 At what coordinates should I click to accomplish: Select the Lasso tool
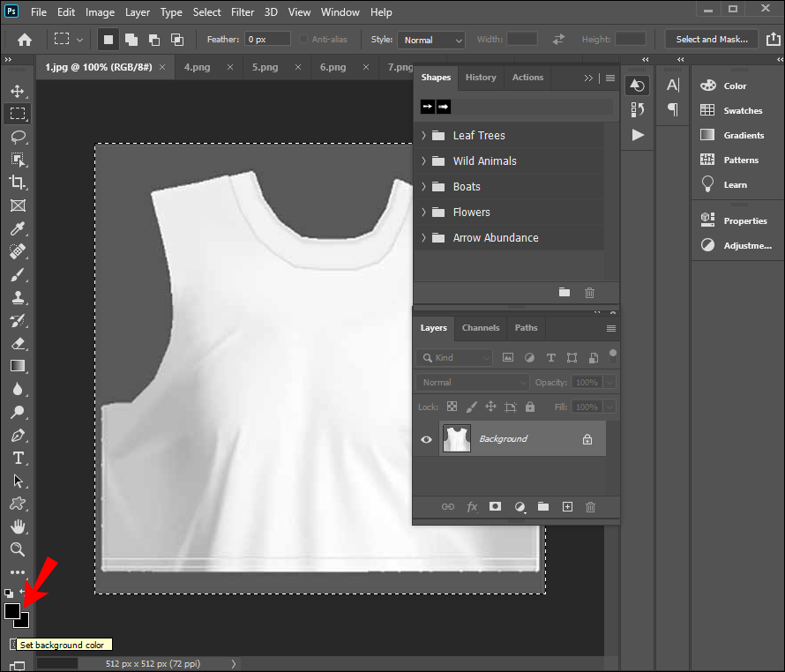coord(17,137)
